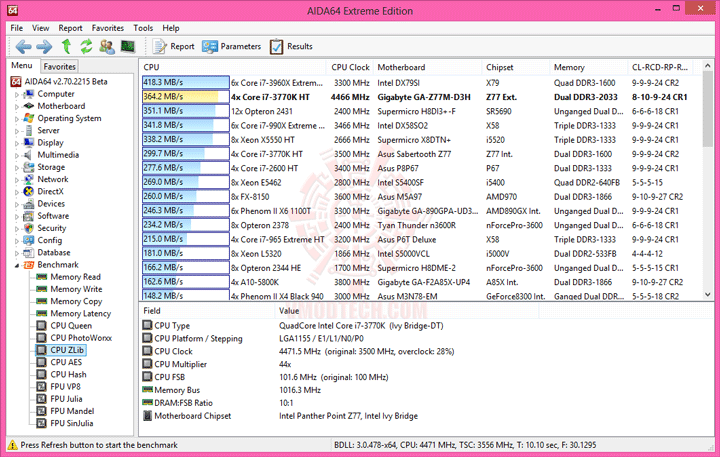Image resolution: width=720 pixels, height=457 pixels.
Task: Select the Database icon in tree
Action: [28, 253]
